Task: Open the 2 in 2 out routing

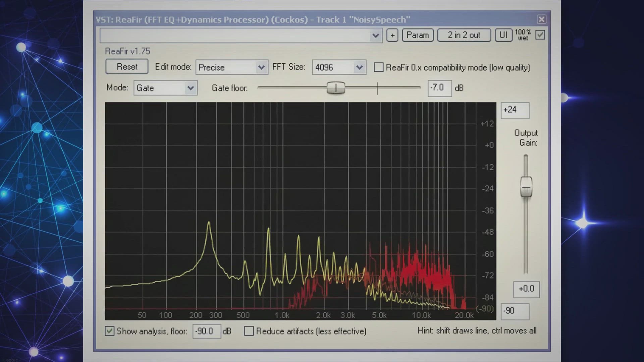Action: click(464, 35)
